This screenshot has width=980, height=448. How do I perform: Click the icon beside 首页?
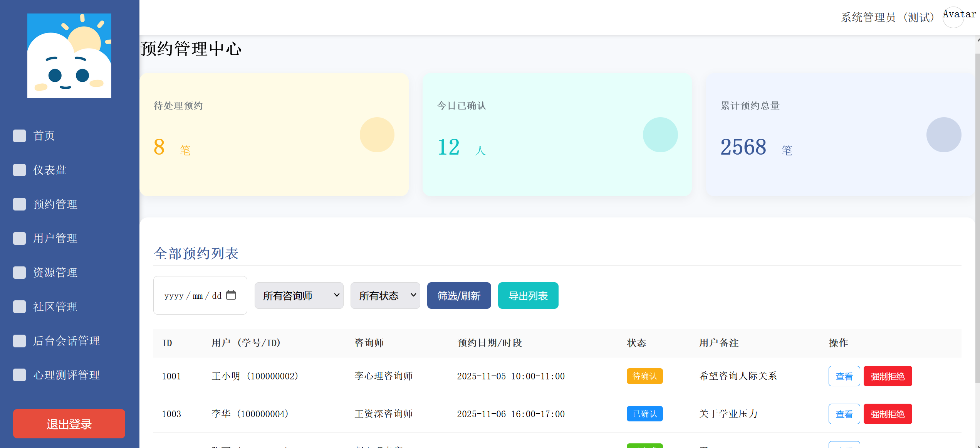coord(19,136)
